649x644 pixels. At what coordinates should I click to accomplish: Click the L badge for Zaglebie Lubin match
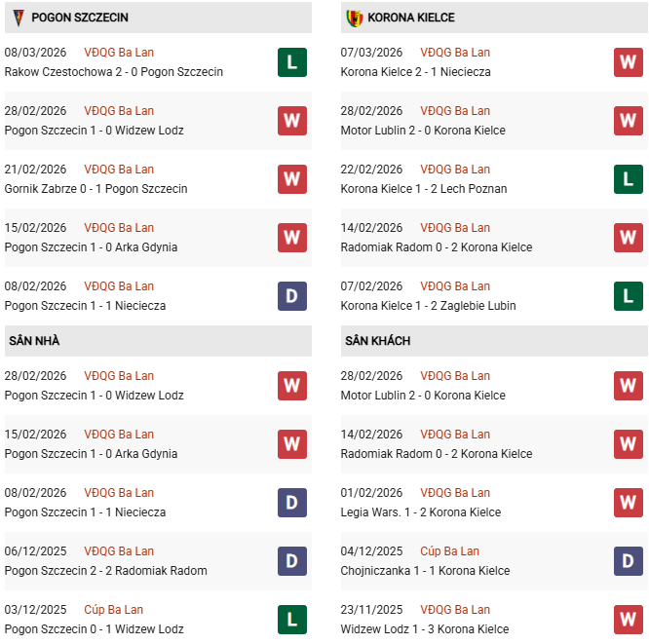point(628,296)
